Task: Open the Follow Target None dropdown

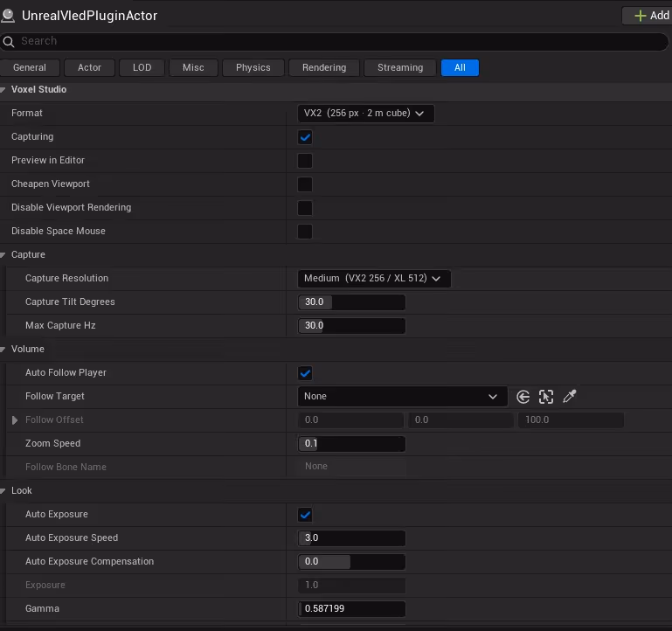Action: (403, 397)
